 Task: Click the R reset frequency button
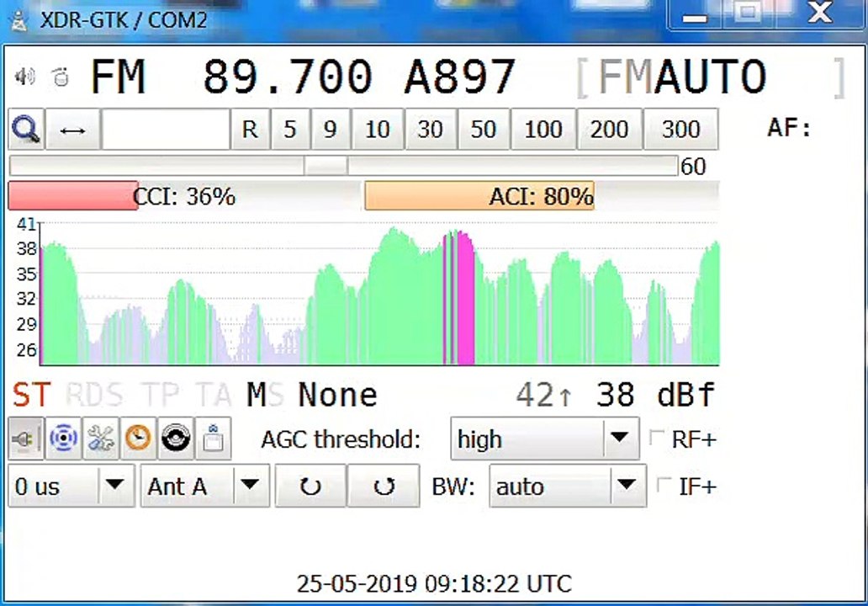coord(250,129)
